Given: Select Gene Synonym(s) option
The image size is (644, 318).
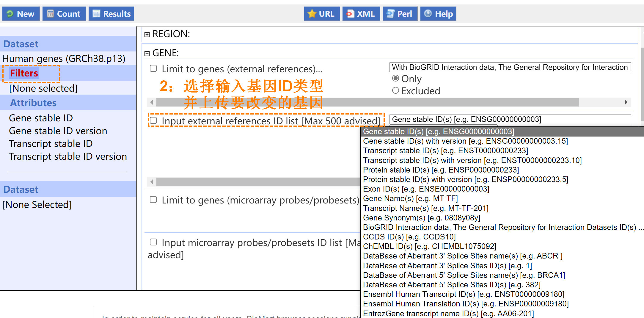Looking at the screenshot, I should tap(502, 218).
